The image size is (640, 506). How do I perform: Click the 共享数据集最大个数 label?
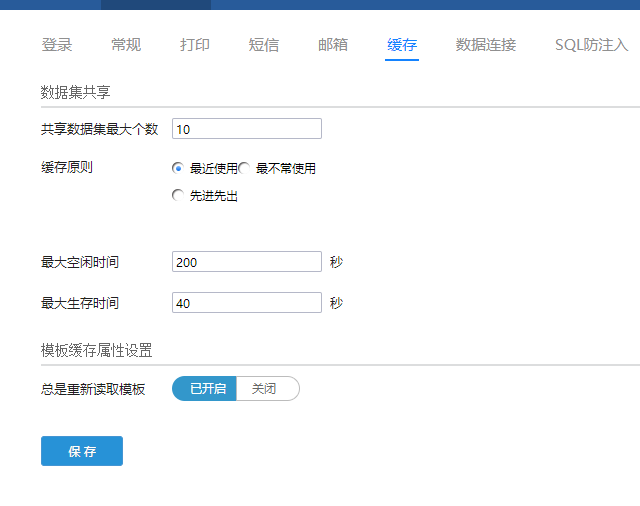pyautogui.click(x=100, y=129)
